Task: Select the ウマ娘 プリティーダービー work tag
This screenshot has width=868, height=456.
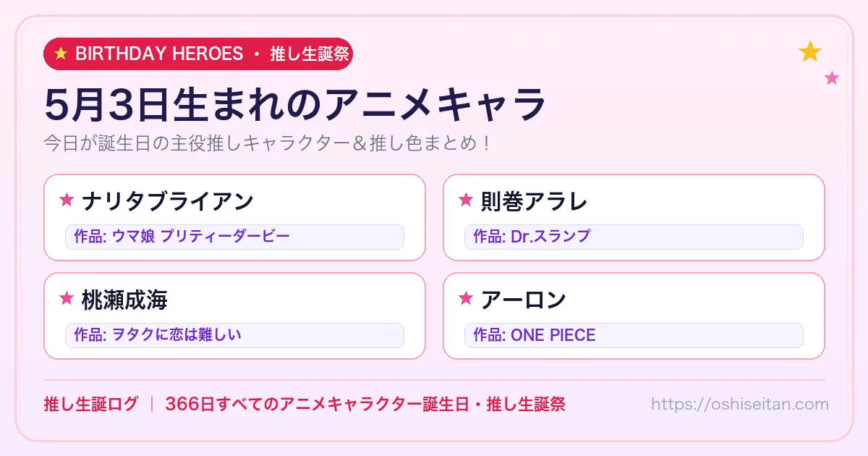Action: 234,237
